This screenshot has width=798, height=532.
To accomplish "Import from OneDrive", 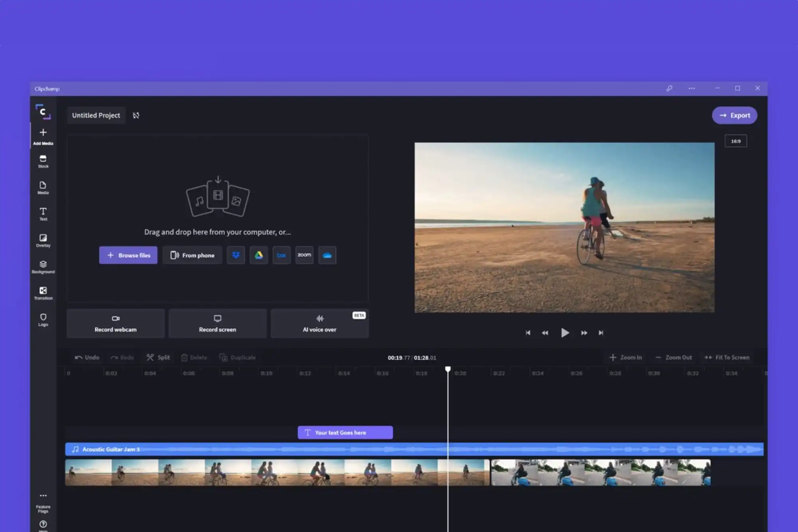I will [x=327, y=255].
